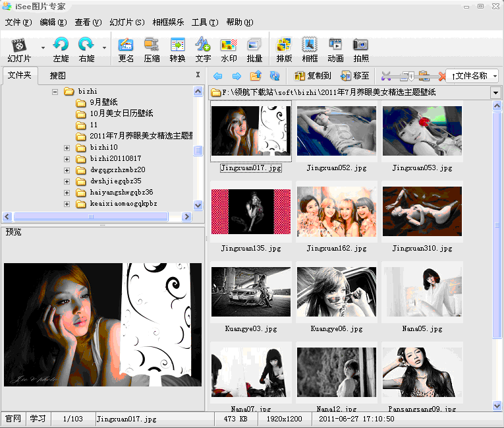Screen dimensions: 504x428
Task: Open the batch (批量) tool
Action: click(254, 50)
